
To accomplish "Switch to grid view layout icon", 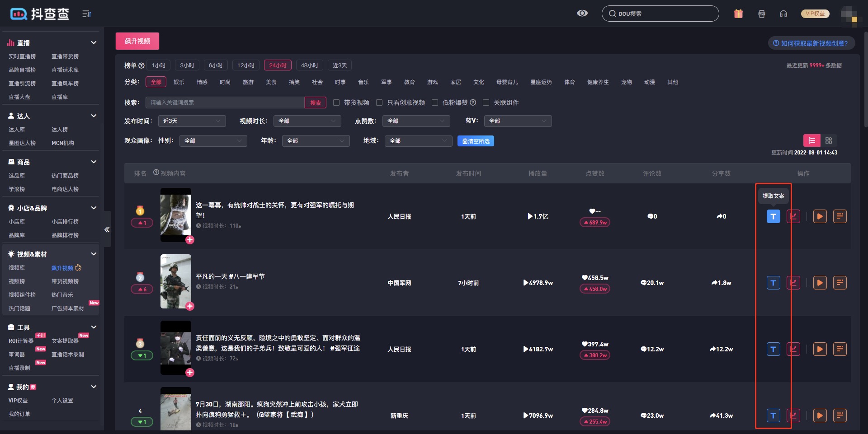I will 829,140.
